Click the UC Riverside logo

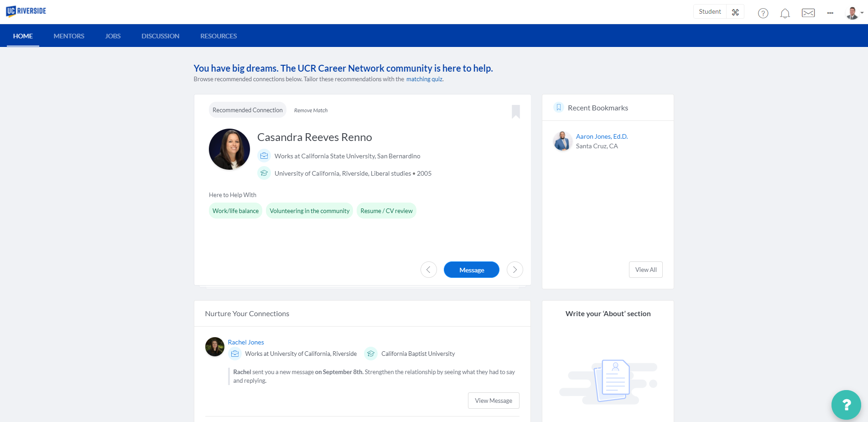[x=26, y=11]
